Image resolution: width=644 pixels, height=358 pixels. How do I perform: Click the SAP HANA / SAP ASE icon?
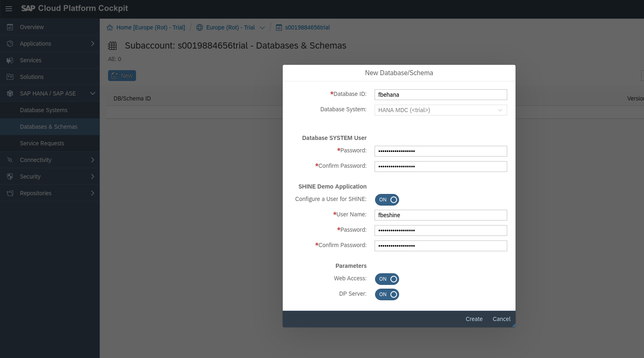click(10, 93)
